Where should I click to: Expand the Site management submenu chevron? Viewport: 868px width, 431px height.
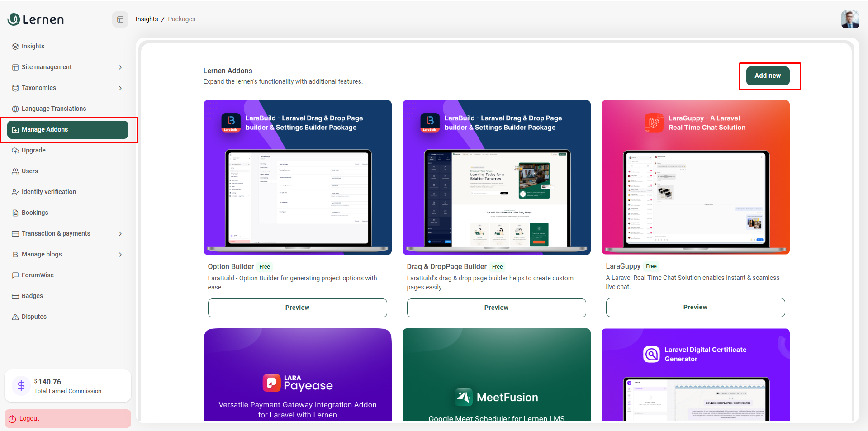tap(120, 67)
